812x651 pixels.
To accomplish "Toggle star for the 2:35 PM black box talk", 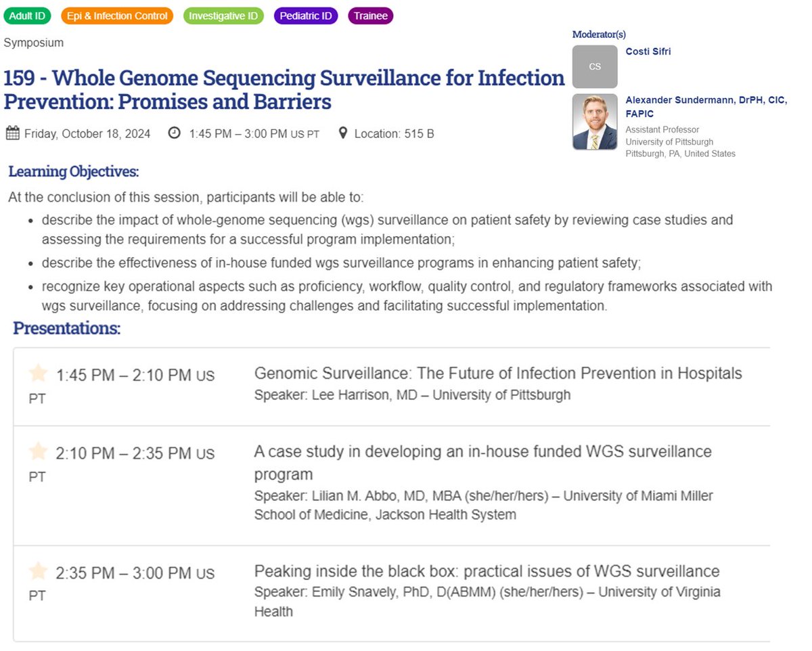I will [39, 572].
